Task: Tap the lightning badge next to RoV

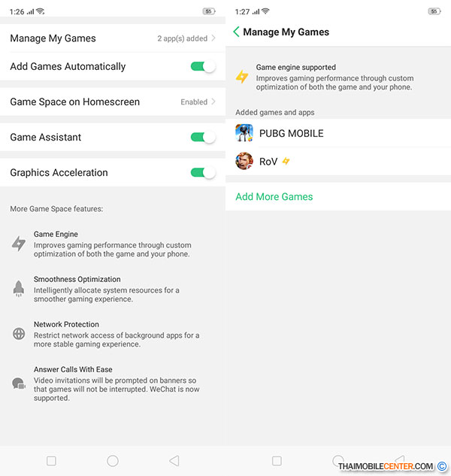Action: tap(286, 162)
